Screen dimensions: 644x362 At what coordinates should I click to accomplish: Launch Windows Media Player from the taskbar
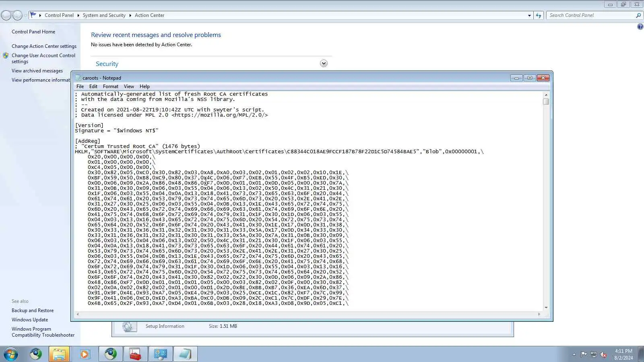85,354
